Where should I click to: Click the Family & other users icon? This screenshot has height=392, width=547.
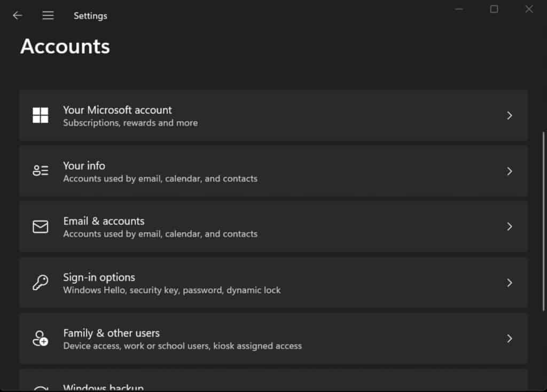pos(40,338)
